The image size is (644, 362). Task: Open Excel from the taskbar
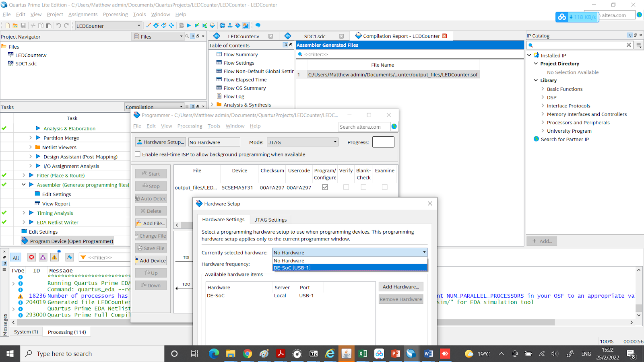tap(363, 354)
